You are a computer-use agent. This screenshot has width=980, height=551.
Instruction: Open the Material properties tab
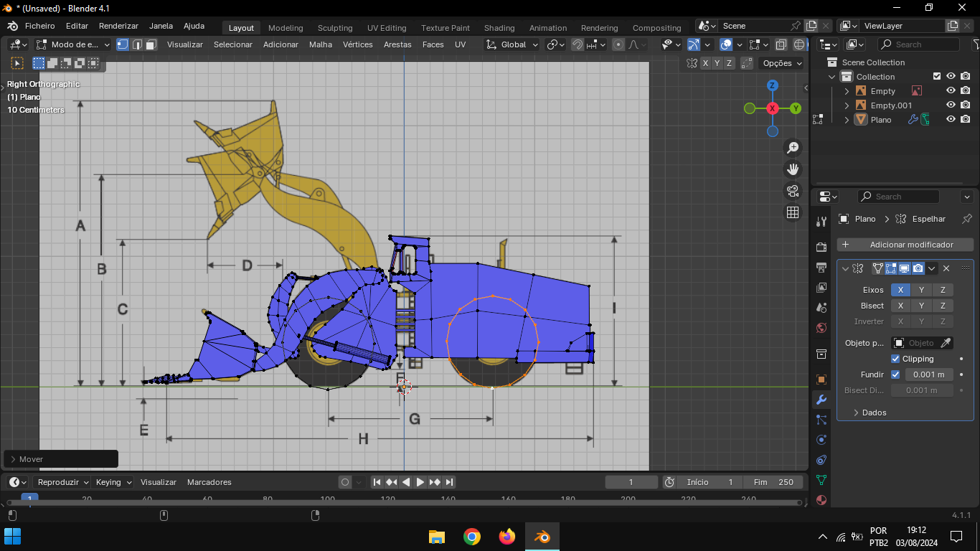[x=821, y=500]
